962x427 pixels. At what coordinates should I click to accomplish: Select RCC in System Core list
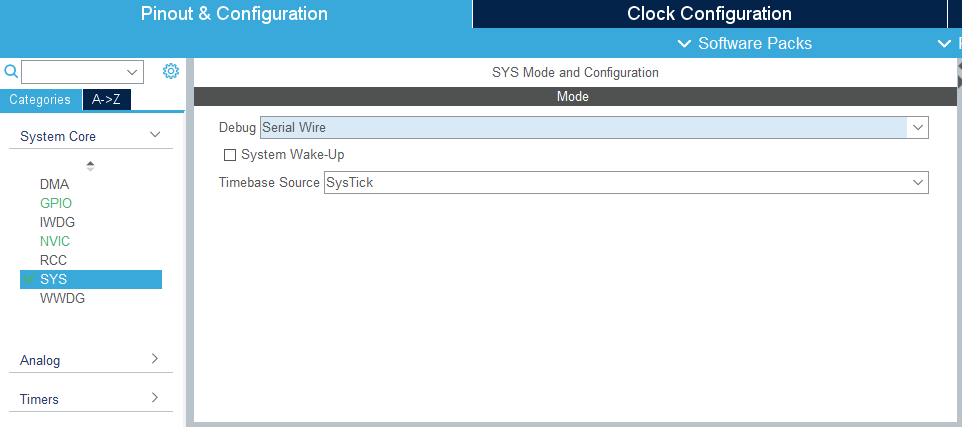(53, 260)
